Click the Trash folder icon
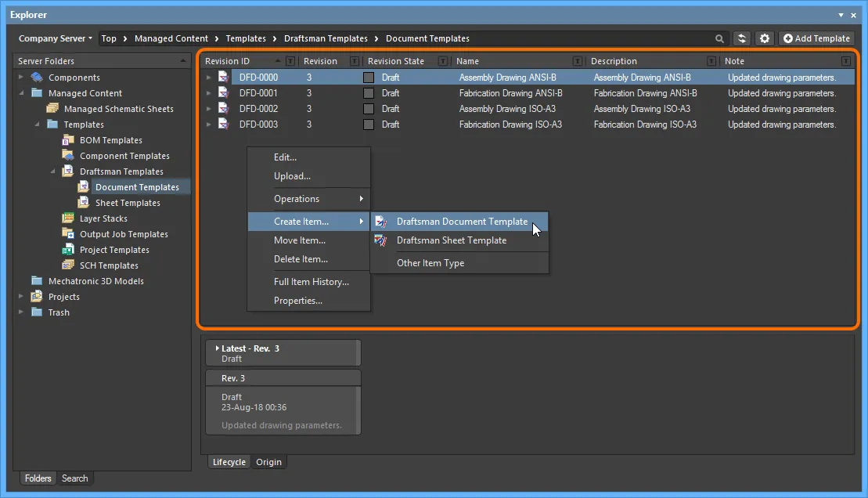Viewport: 868px width, 498px height. tap(37, 312)
